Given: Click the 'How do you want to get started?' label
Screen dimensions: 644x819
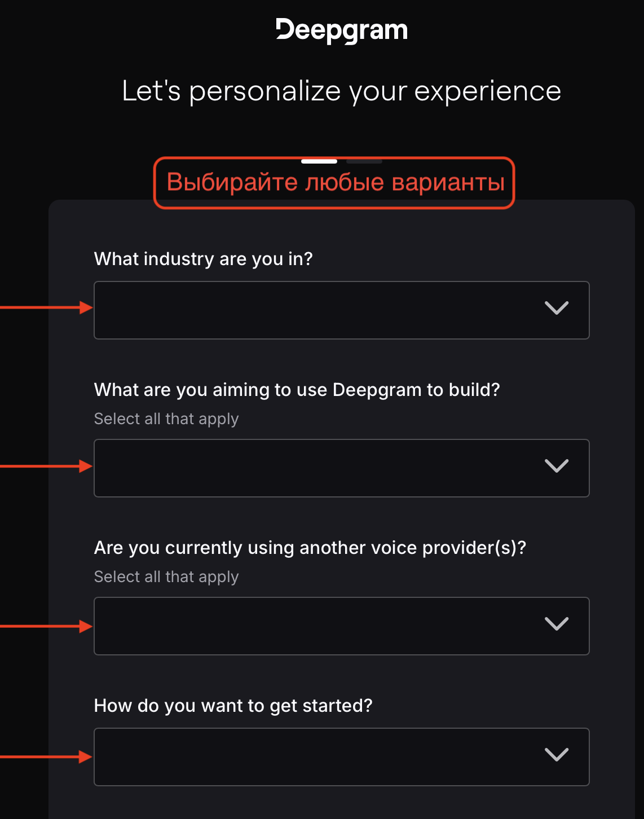Looking at the screenshot, I should [233, 705].
